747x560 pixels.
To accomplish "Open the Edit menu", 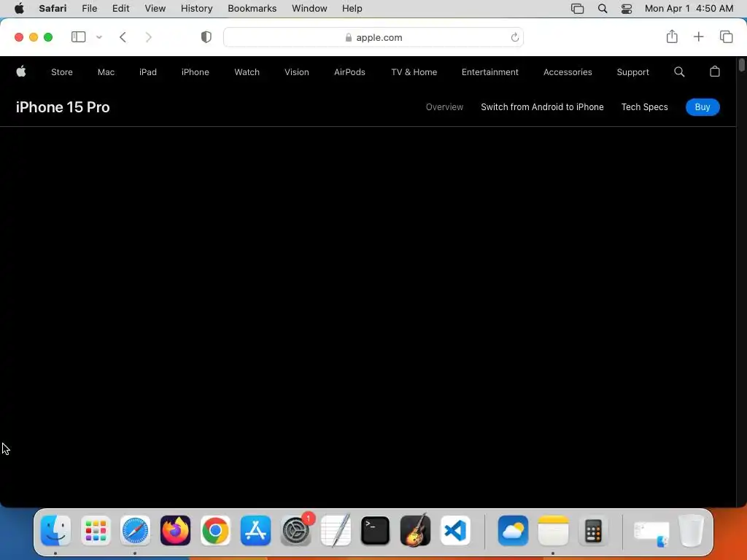I will pos(120,8).
